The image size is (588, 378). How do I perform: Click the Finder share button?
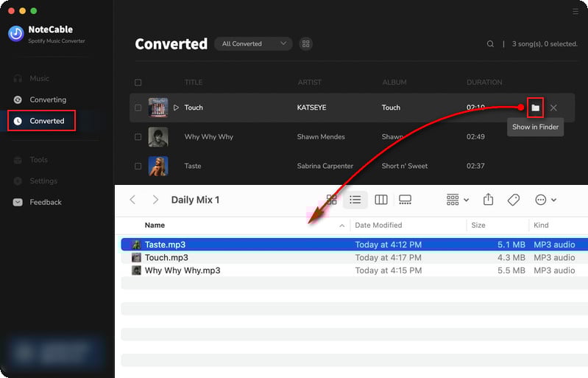pos(488,200)
